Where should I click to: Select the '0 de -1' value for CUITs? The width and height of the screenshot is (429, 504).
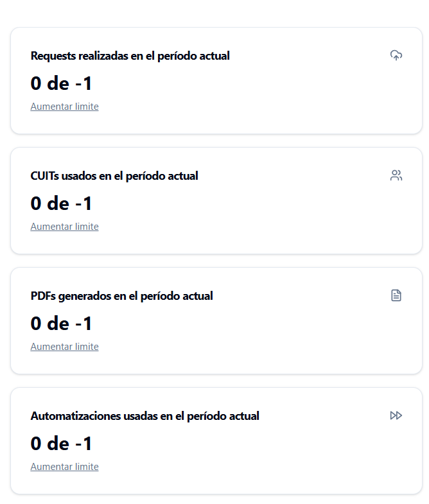(x=62, y=204)
